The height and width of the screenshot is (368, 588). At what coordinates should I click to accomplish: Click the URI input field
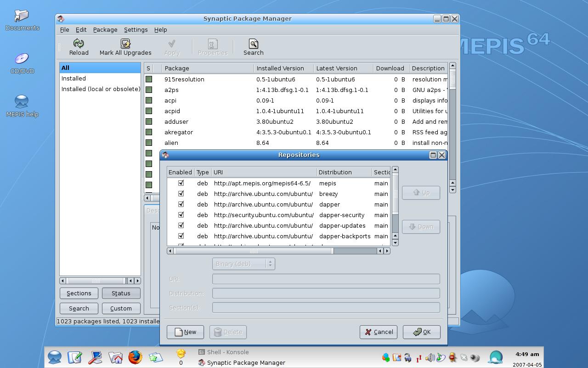point(326,279)
